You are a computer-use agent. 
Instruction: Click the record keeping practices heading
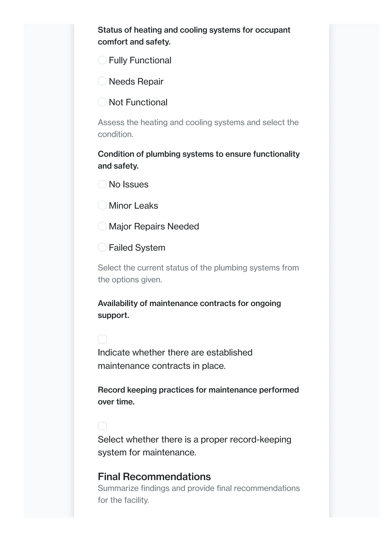[x=198, y=396]
